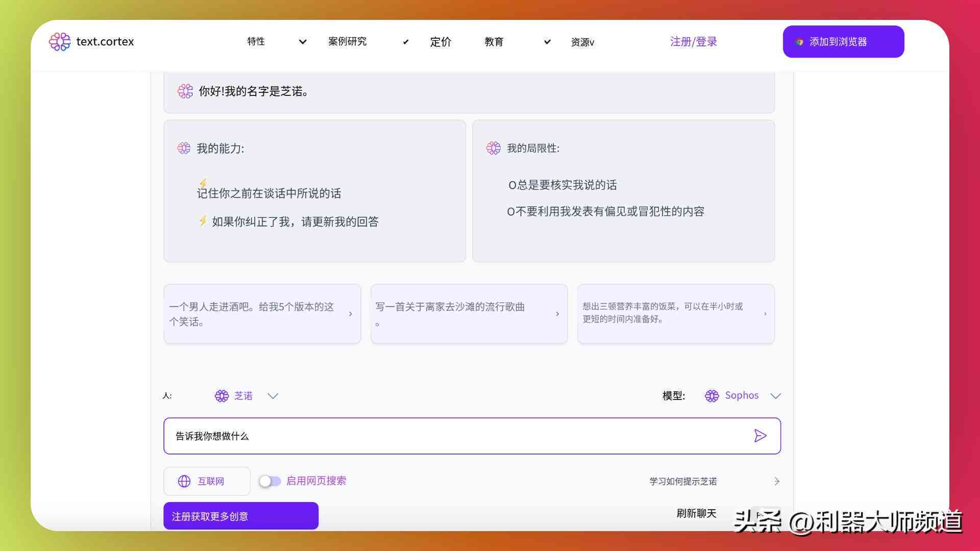The height and width of the screenshot is (551, 980).
Task: Click the 芝诺 dropdown persona icon
Action: pos(222,395)
